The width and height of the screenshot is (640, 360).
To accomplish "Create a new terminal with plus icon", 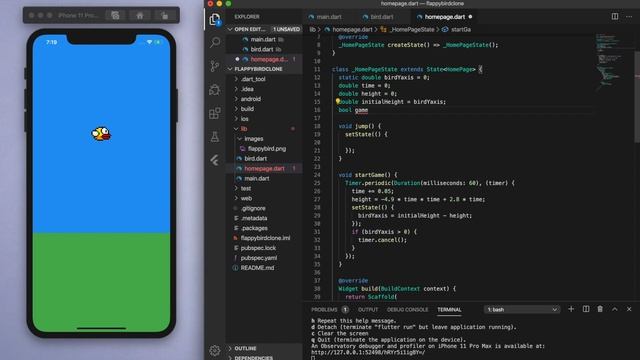I will [571, 309].
